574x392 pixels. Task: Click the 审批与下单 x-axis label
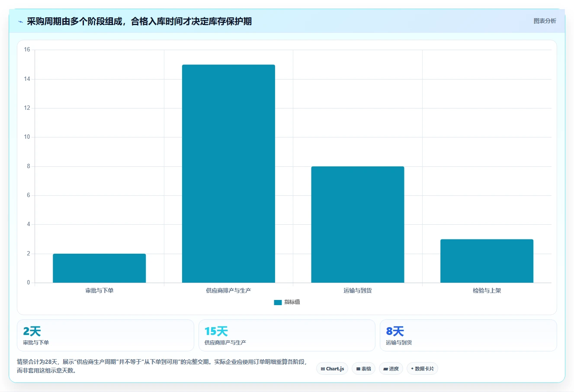pyautogui.click(x=99, y=290)
